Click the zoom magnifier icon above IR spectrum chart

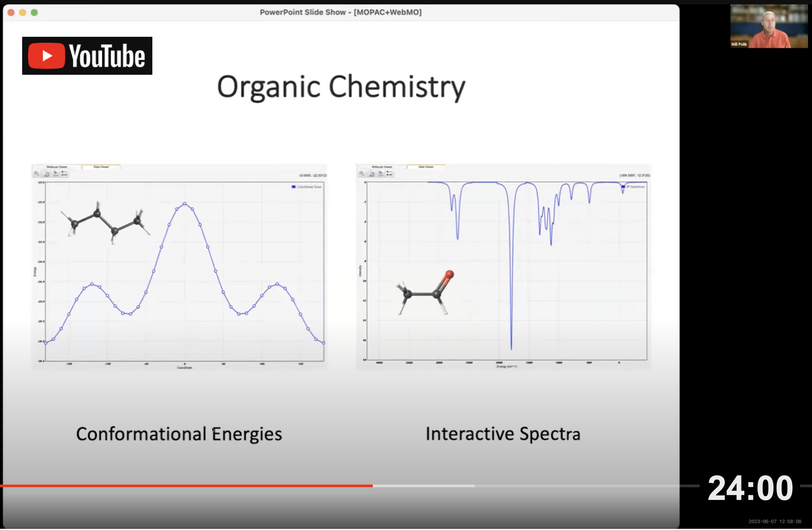362,174
